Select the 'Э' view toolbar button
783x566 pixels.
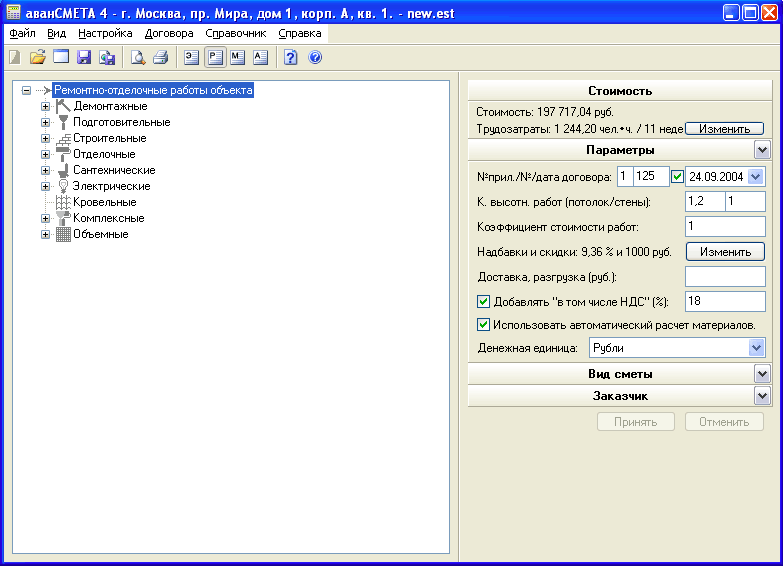[192, 57]
